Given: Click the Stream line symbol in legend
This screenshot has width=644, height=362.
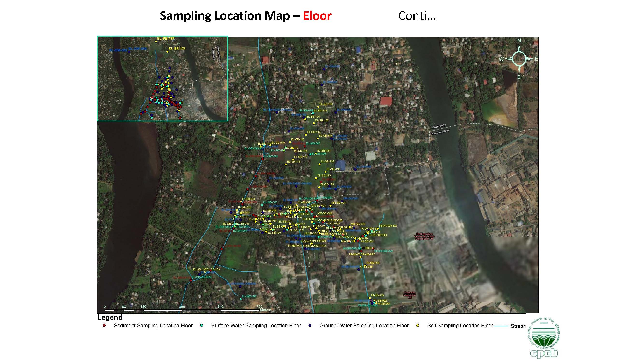Looking at the screenshot, I should click(x=501, y=326).
